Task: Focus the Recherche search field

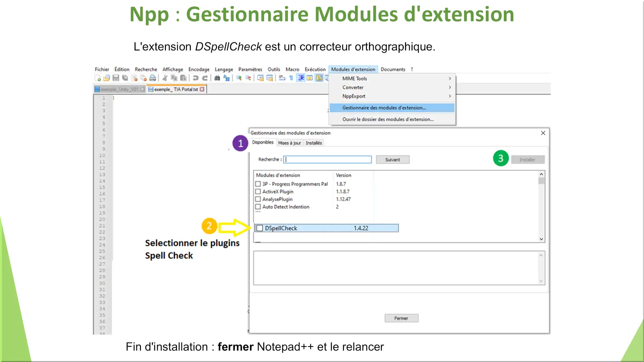Action: pyautogui.click(x=327, y=159)
